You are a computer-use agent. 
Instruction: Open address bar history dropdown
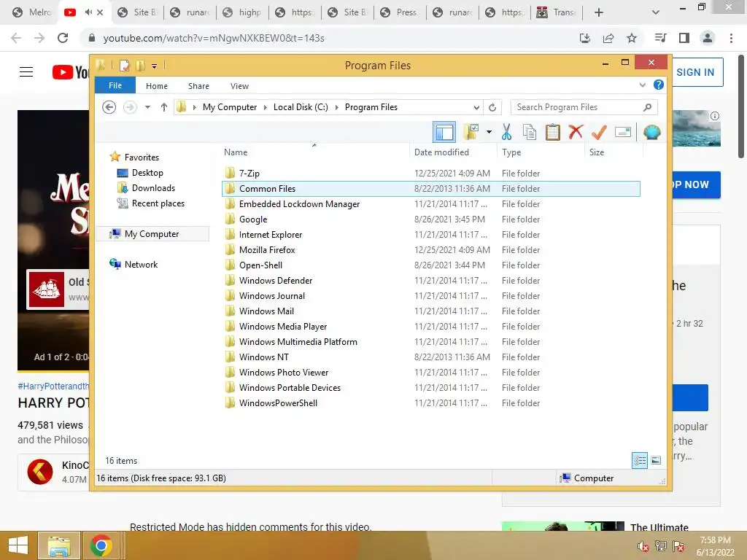pyautogui.click(x=476, y=107)
